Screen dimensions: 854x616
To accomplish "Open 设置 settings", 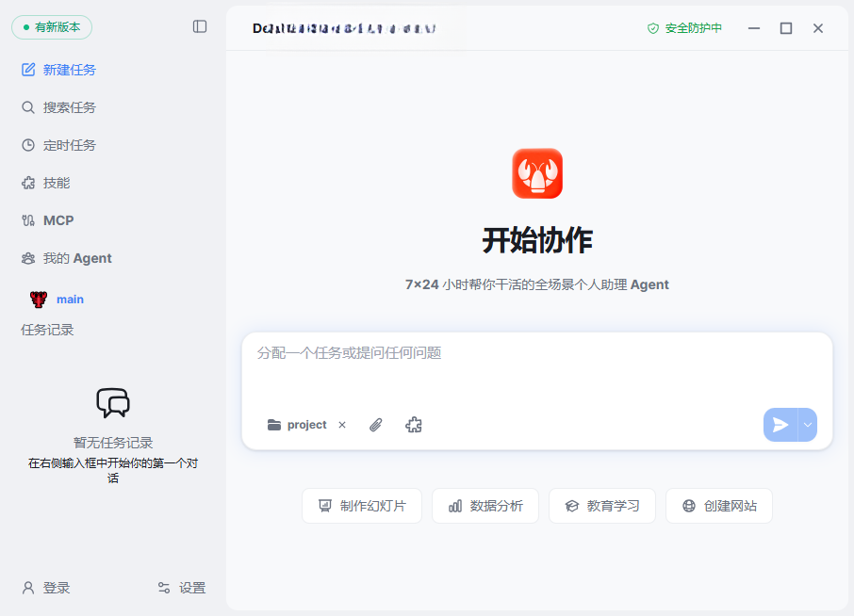I will tap(182, 588).
